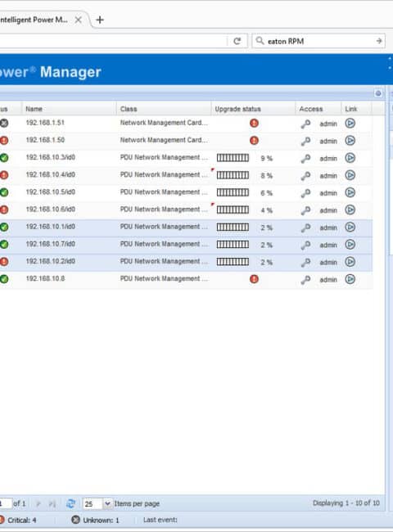393x532 pixels.
Task: Click upgrade error icon for 192.168.10.8
Action: (x=254, y=279)
